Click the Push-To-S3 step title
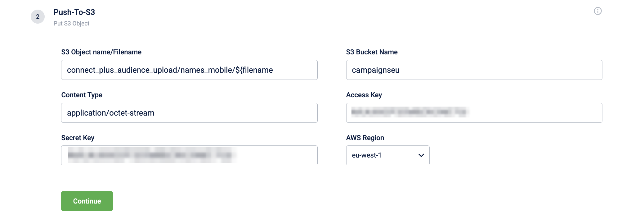The width and height of the screenshot is (644, 220). pyautogui.click(x=74, y=12)
